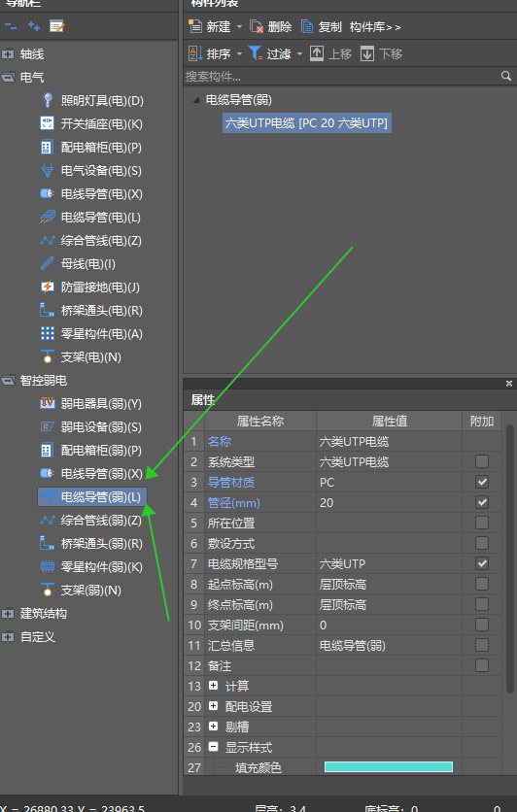The width and height of the screenshot is (517, 812).
Task: Expand the 配电设置 property group
Action: click(x=213, y=705)
